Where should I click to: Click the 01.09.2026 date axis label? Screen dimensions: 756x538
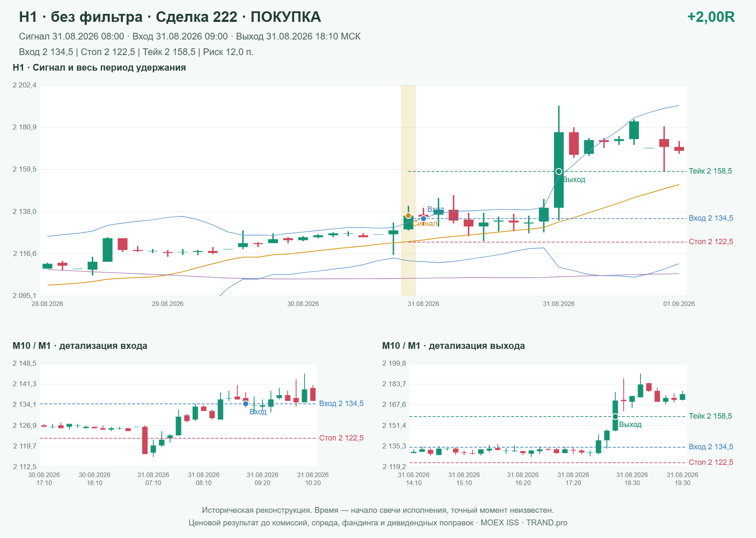tap(679, 304)
